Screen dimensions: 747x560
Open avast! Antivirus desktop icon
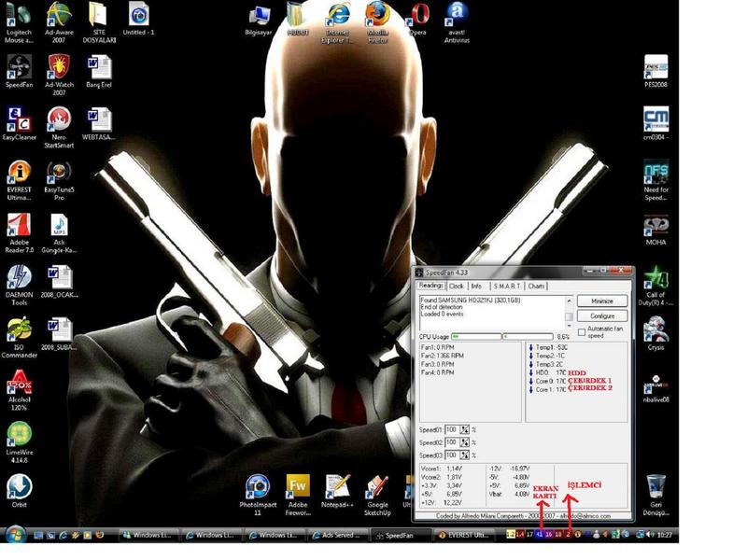(x=457, y=22)
